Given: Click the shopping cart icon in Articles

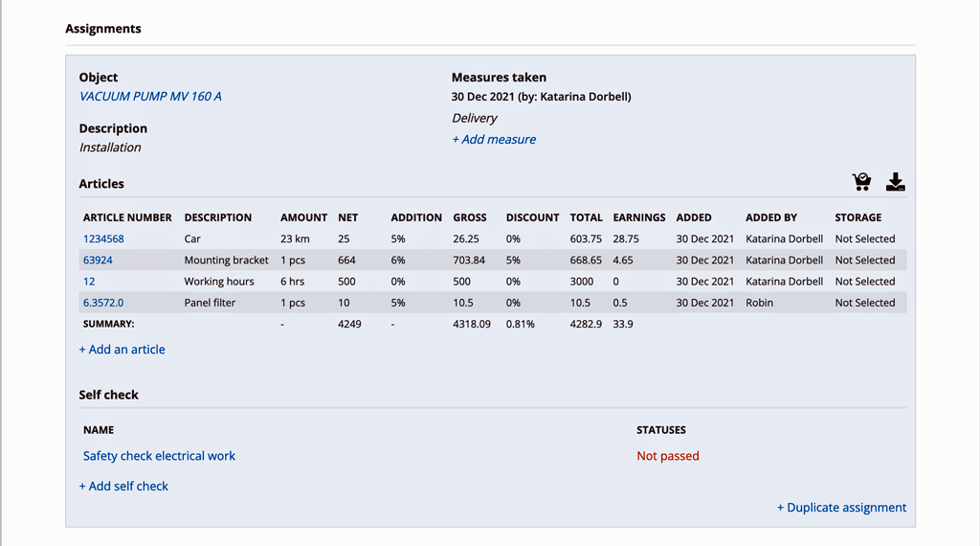Looking at the screenshot, I should click(x=861, y=181).
